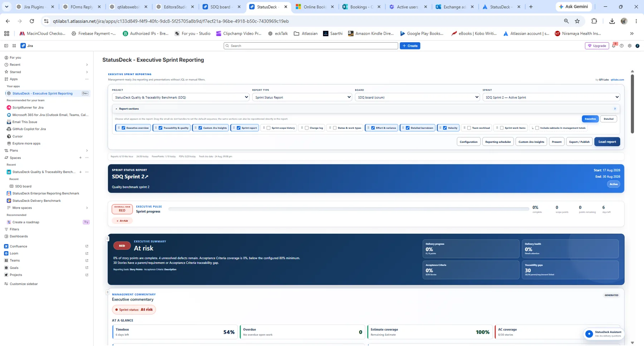The image size is (644, 346).
Task: Open the StatusDeck Assistant chat
Action: 604,334
